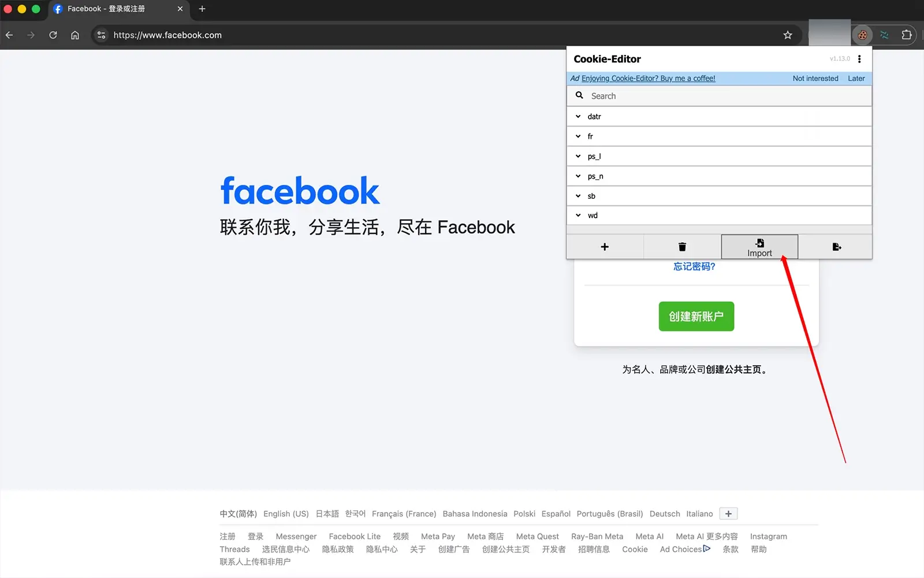Expand the fr cookie row
Screen dimensions: 924x578
[x=719, y=136]
